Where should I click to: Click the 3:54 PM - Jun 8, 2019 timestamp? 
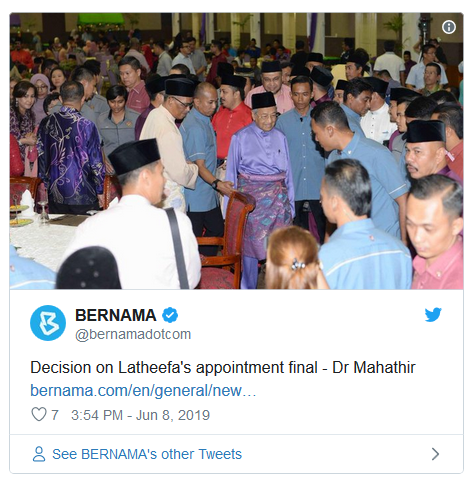click(140, 415)
